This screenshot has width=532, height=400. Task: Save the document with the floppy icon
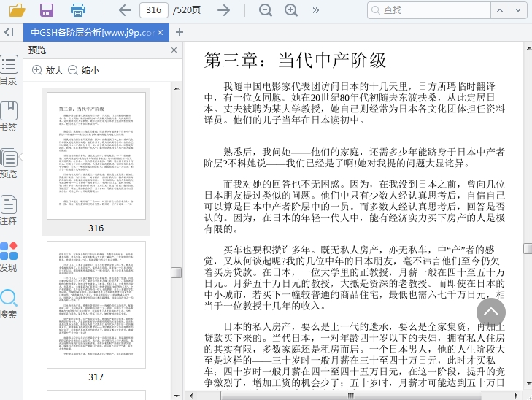(47, 10)
